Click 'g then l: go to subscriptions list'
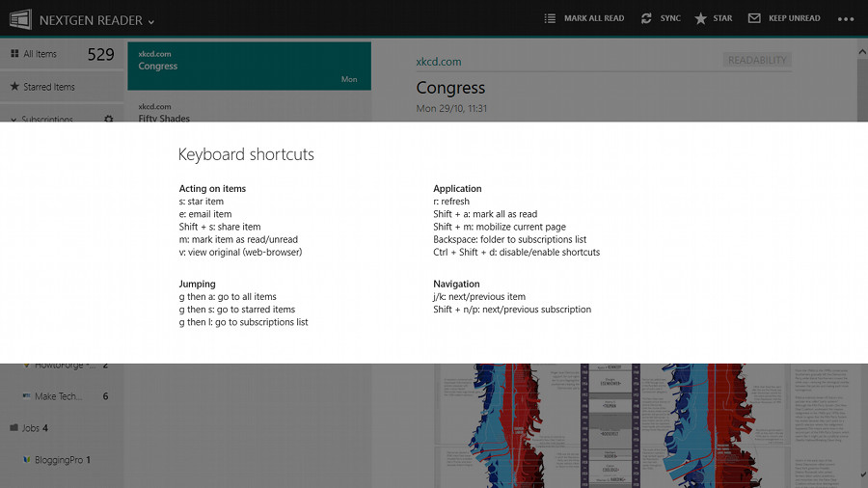 (244, 322)
